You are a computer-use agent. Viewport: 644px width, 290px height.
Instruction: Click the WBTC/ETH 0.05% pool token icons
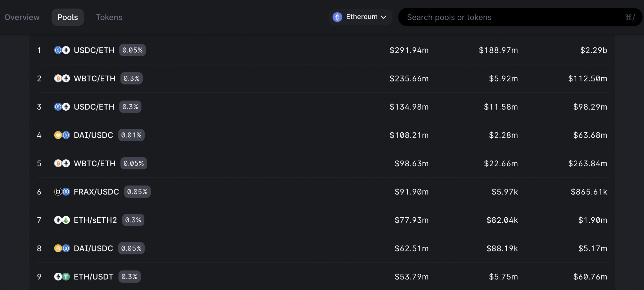click(x=62, y=163)
